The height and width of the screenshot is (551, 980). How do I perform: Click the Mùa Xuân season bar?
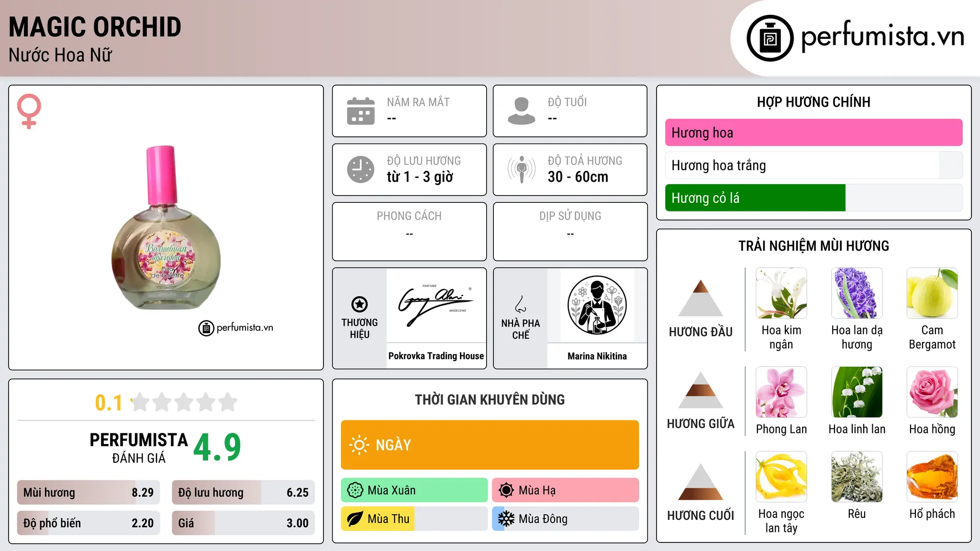(414, 490)
